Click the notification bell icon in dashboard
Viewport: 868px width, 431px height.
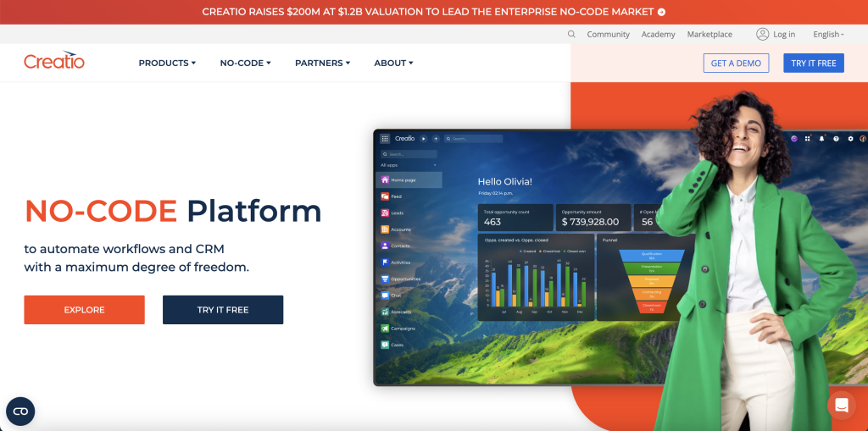click(821, 138)
